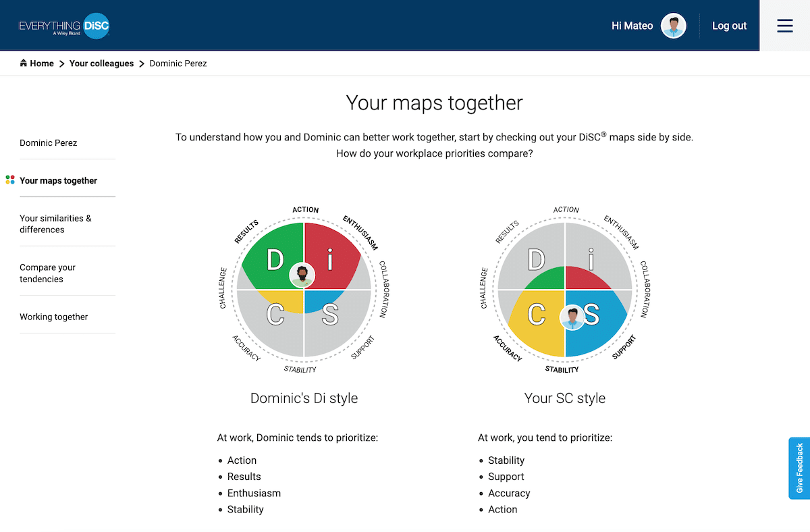Click the ACCURACY label on your map

pos(508,348)
